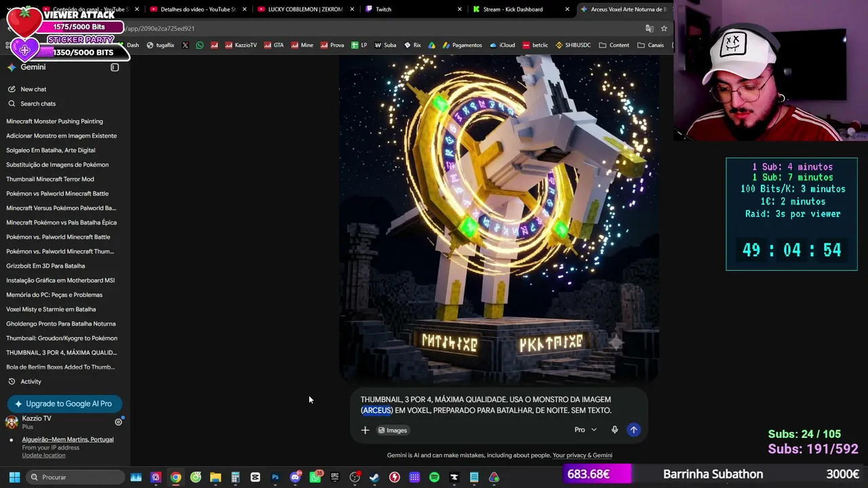
Task: Click the Update location link
Action: point(43,455)
